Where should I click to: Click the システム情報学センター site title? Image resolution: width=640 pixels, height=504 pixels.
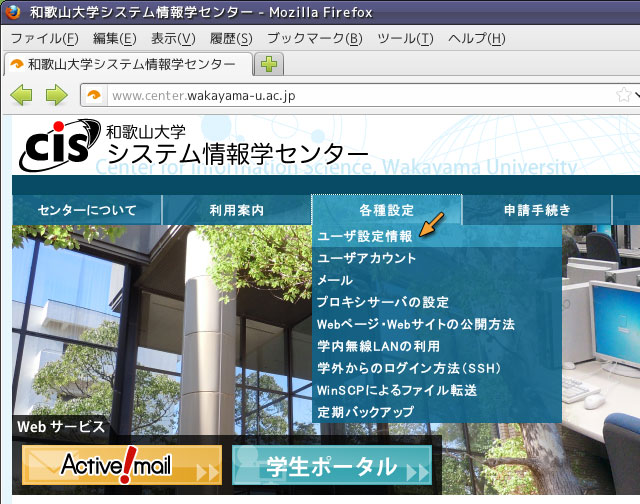238,154
